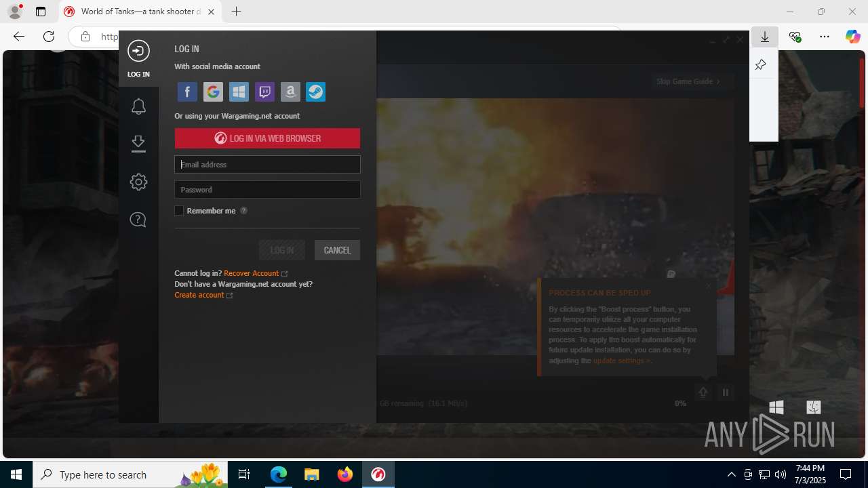Screen dimensions: 868x488
Task: Open Edge settings and more menu
Action: (x=825, y=37)
